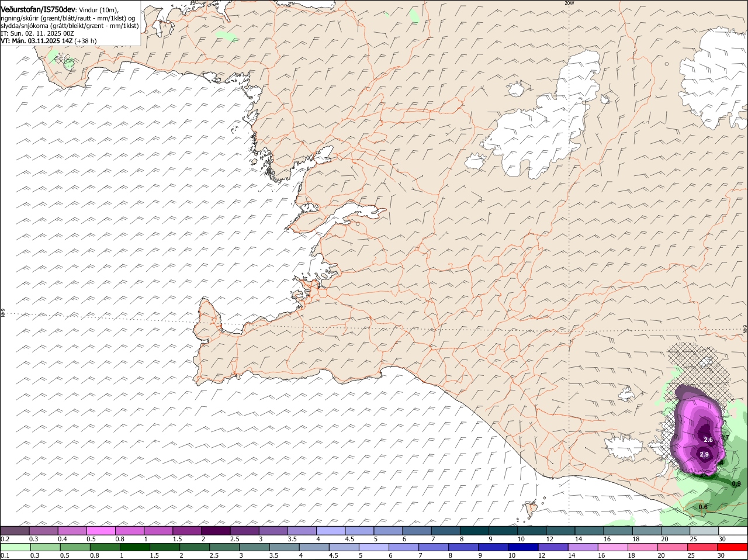Click the 2.6 precipitation value on the map
Image resolution: width=748 pixels, height=560 pixels.
pyautogui.click(x=708, y=440)
